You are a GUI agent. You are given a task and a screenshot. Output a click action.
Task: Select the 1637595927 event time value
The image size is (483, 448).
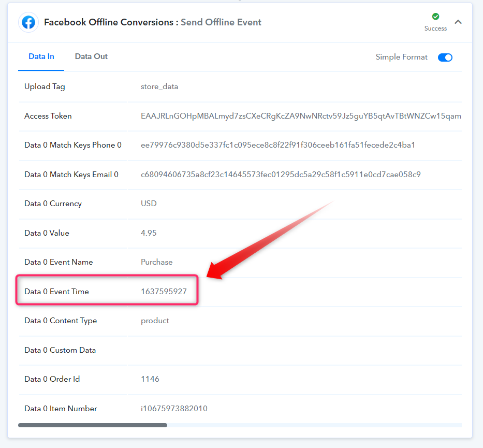coord(164,292)
